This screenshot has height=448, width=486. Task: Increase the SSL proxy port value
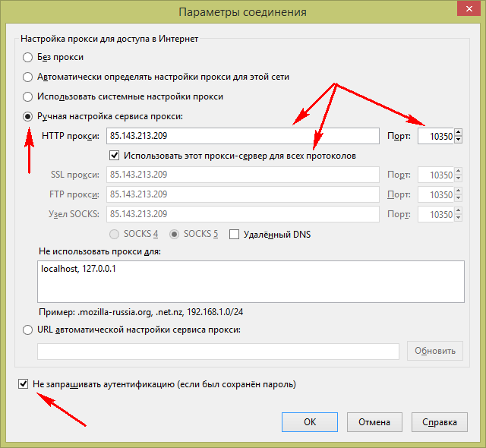click(x=458, y=172)
